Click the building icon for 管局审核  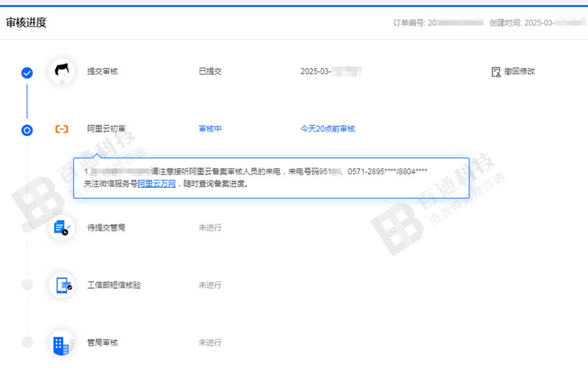pos(62,342)
